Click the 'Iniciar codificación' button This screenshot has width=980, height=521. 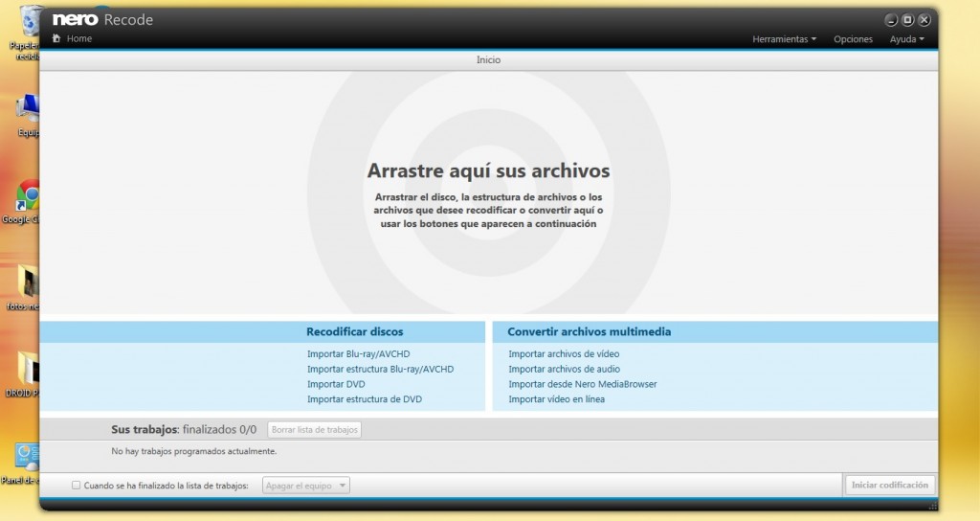pyautogui.click(x=889, y=486)
